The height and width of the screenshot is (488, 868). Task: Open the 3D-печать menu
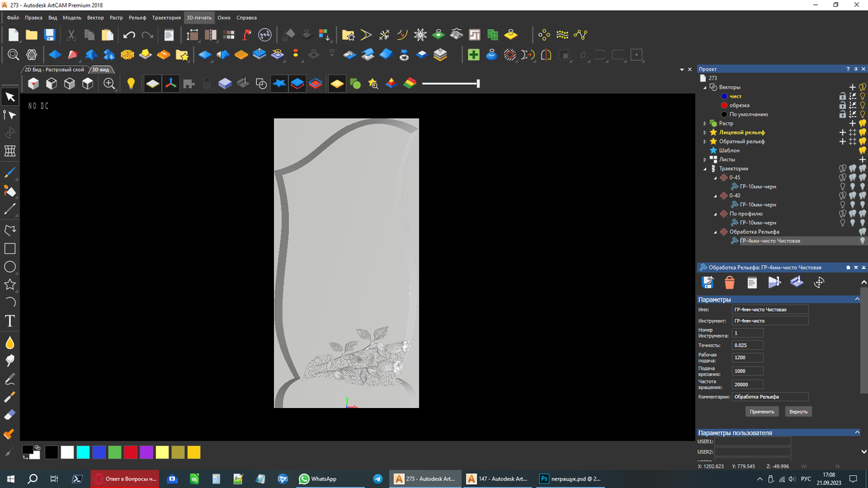click(199, 18)
